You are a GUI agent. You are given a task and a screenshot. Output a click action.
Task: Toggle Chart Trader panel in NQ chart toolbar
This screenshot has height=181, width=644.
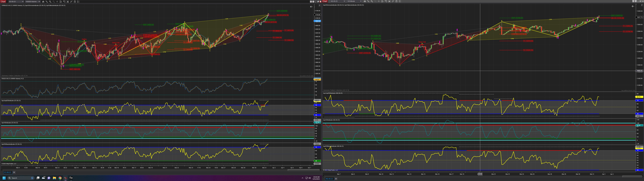point(386,1)
